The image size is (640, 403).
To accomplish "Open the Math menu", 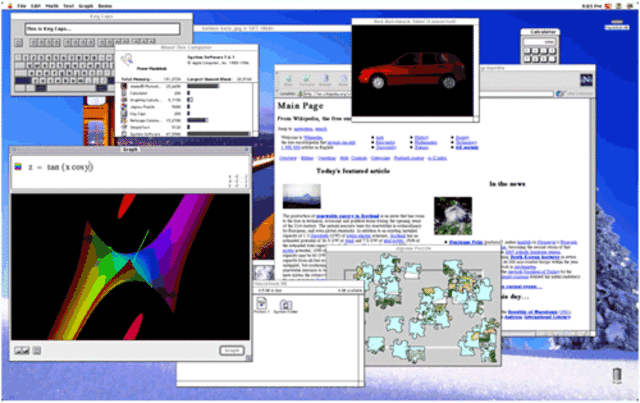I will (x=52, y=6).
